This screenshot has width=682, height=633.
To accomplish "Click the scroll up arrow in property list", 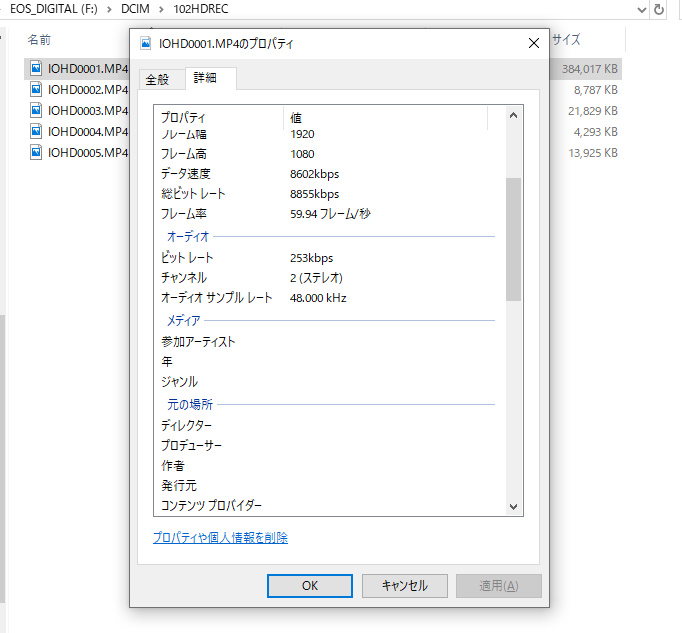I will 514,116.
